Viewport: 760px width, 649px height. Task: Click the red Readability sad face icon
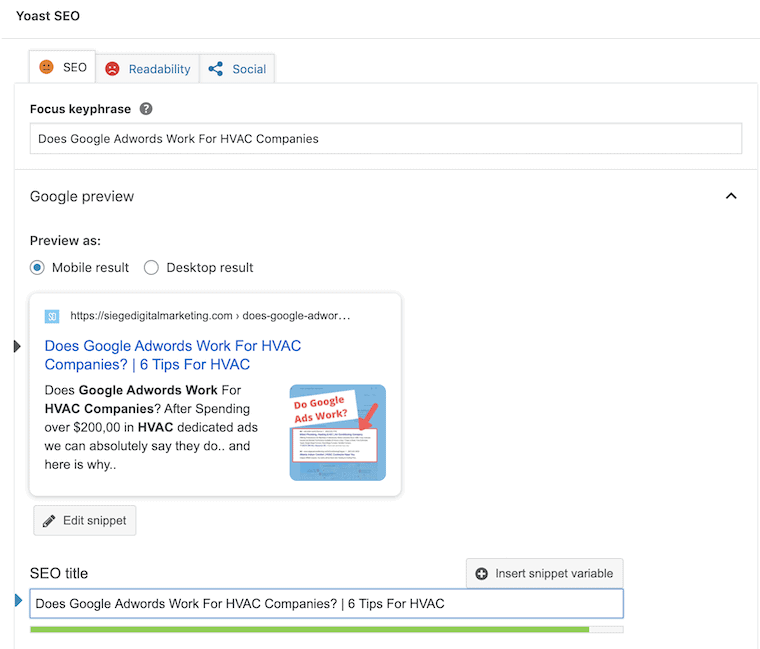pyautogui.click(x=112, y=69)
